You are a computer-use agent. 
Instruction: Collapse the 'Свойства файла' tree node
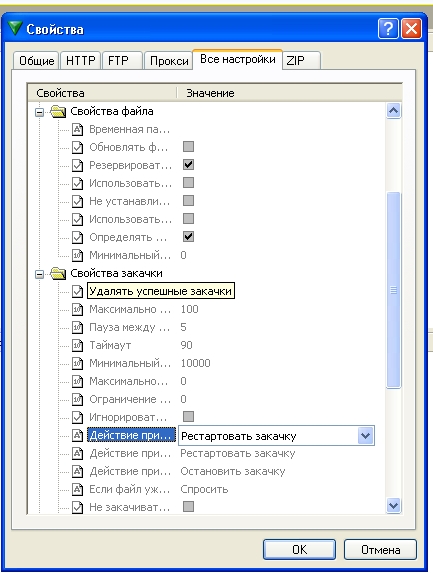click(39, 112)
